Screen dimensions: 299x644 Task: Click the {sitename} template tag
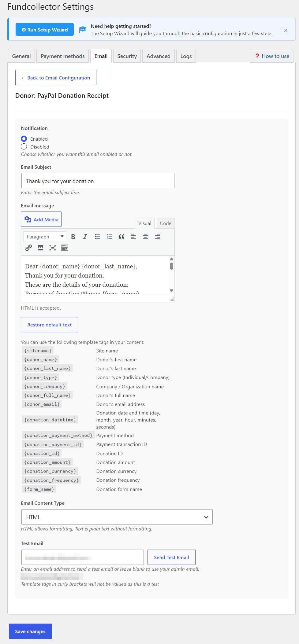38,351
